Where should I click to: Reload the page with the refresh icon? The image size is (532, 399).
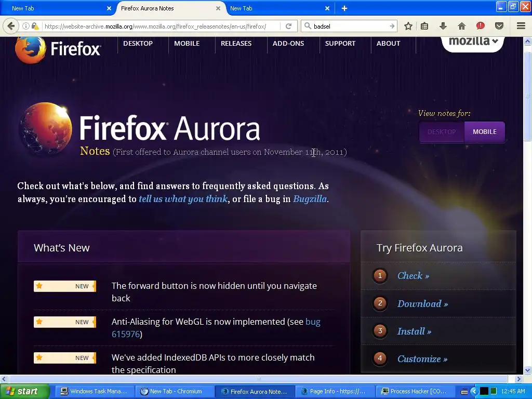coord(288,26)
